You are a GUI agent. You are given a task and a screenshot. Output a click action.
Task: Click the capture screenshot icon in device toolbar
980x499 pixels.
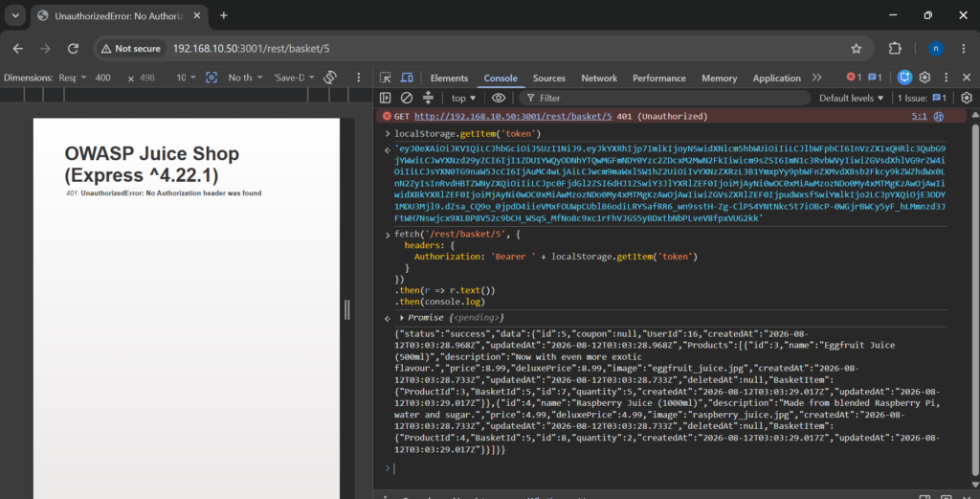[212, 78]
